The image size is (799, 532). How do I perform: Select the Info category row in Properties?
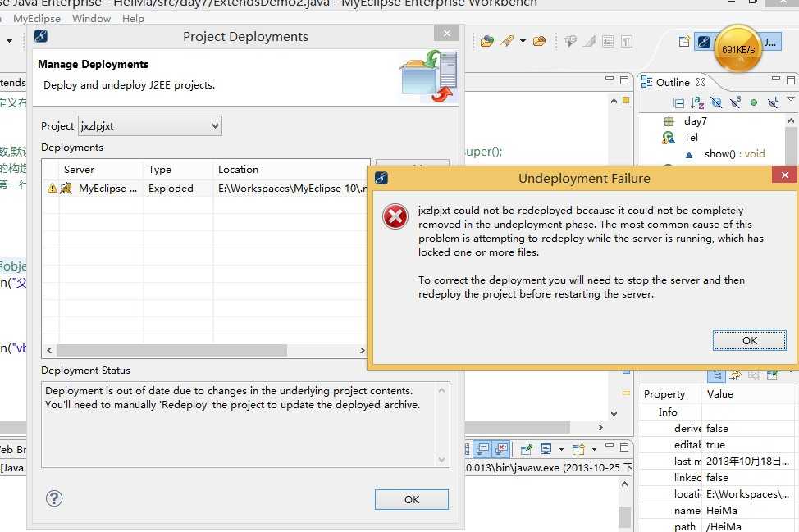[717, 412]
